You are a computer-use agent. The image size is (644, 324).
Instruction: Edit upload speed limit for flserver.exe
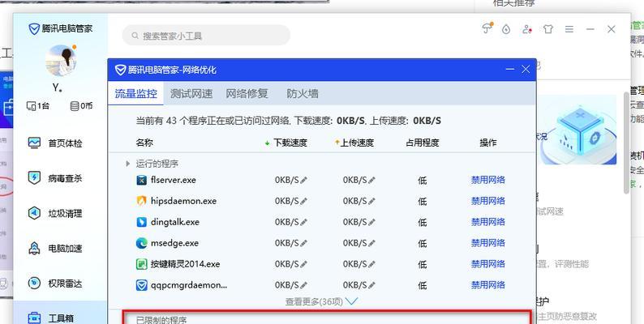(371, 180)
